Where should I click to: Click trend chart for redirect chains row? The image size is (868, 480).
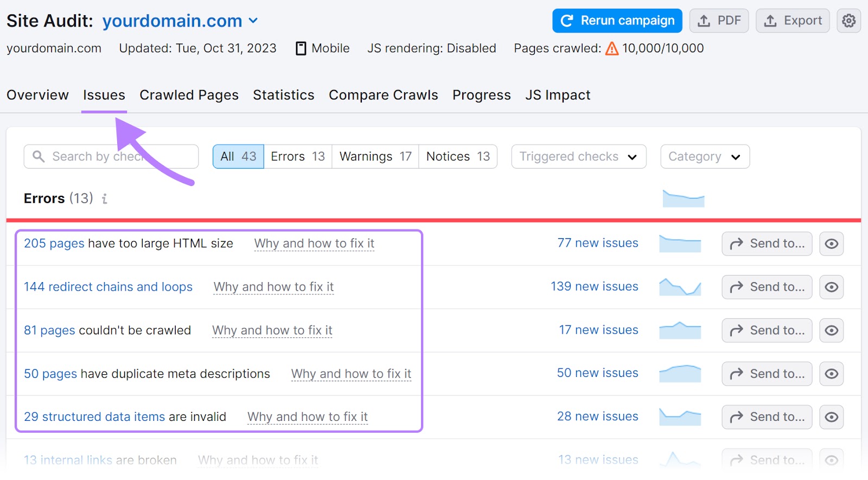click(x=680, y=286)
